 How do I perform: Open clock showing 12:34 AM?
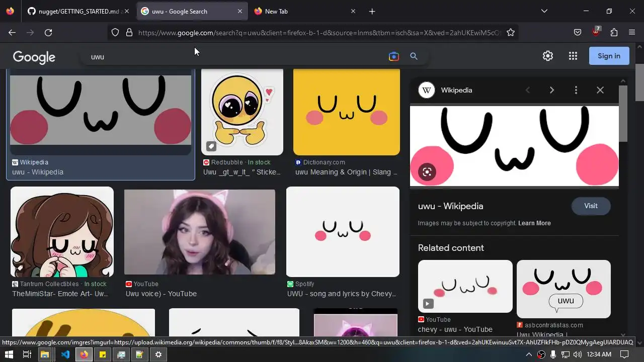click(599, 354)
